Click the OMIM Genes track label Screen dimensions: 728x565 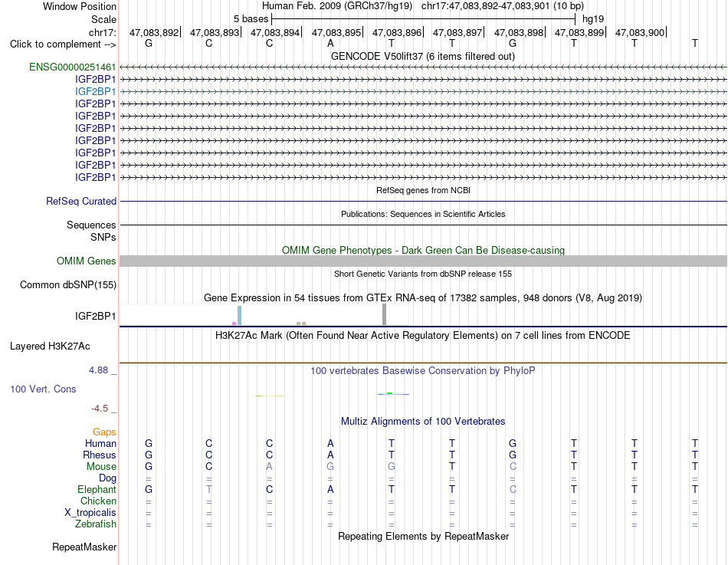[x=87, y=261]
